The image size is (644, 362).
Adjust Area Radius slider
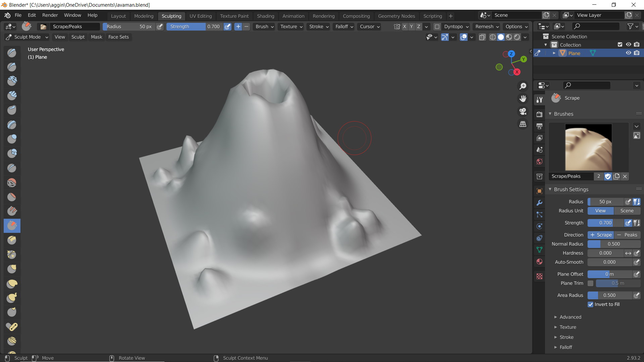(609, 295)
